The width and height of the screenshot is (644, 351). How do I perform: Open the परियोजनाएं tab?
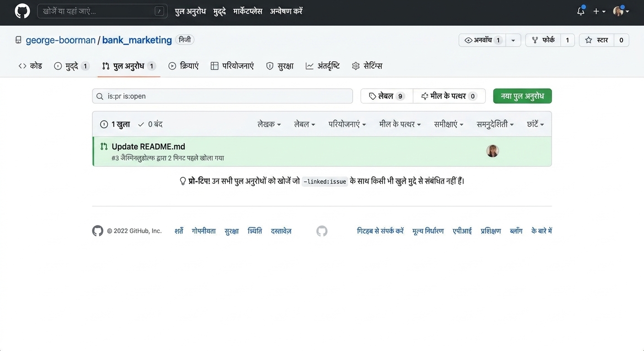(232, 66)
